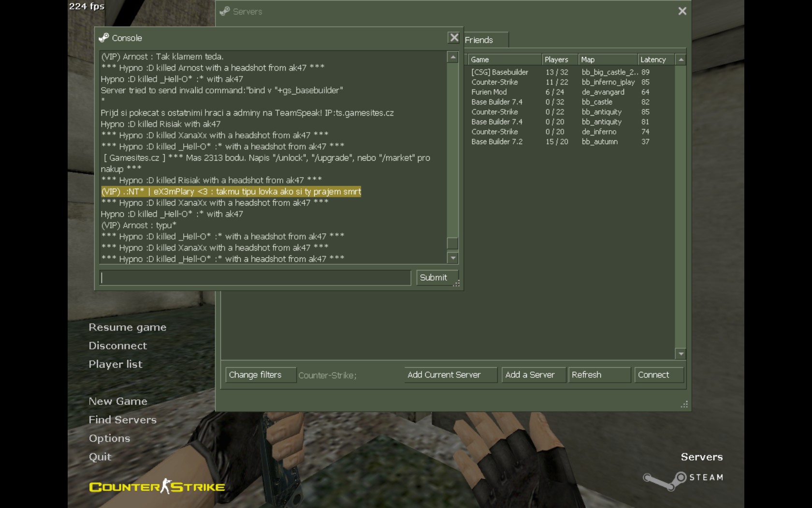This screenshot has height=508, width=812.
Task: Click the '(VIP) Arnost : Tak klamem teda.' line
Action: point(162,57)
